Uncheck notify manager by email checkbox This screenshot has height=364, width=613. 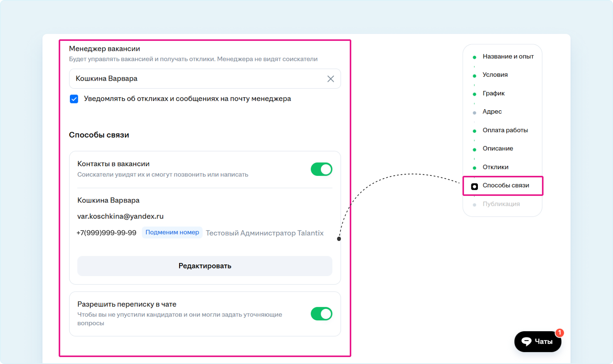tap(74, 99)
